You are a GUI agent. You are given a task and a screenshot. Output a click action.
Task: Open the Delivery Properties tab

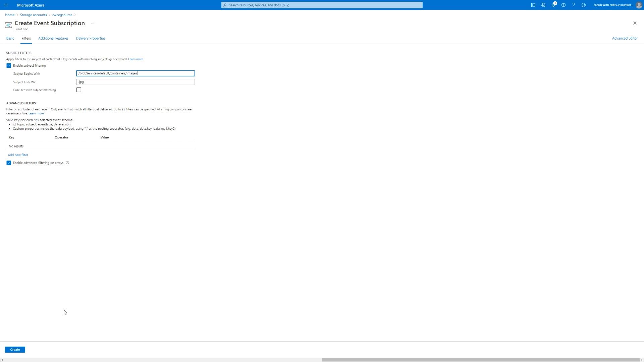(x=91, y=38)
